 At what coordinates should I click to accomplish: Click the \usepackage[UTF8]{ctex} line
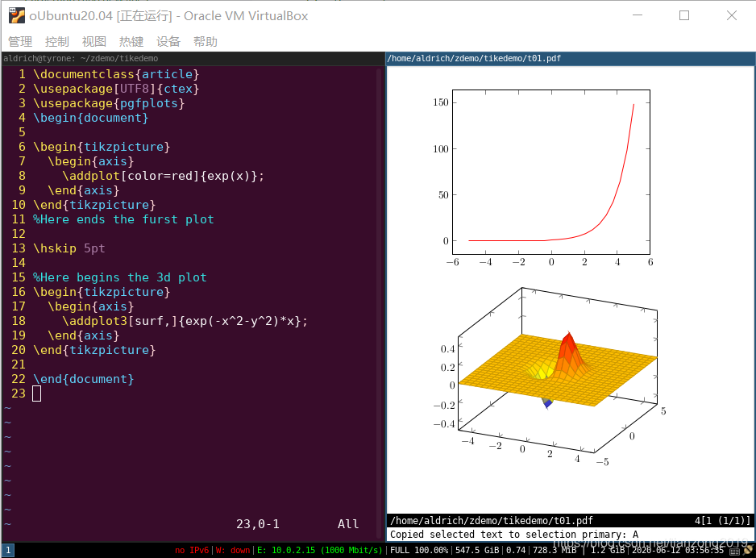click(x=116, y=89)
